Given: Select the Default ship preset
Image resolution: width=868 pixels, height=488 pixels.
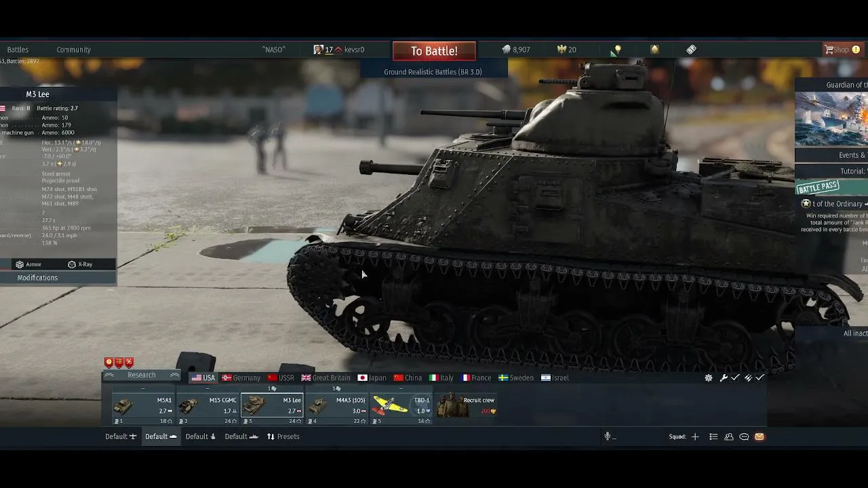Looking at the screenshot, I should [x=241, y=436].
